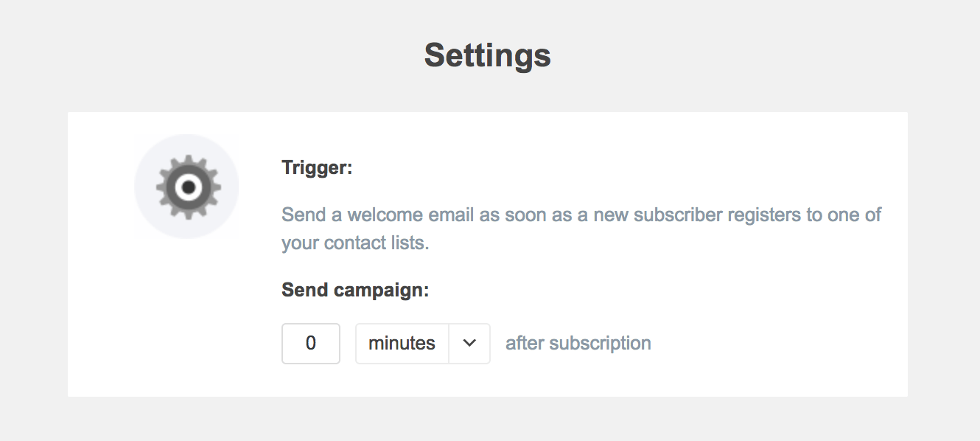Click the downward arrow beside minutes
This screenshot has width=980, height=441.
(470, 343)
